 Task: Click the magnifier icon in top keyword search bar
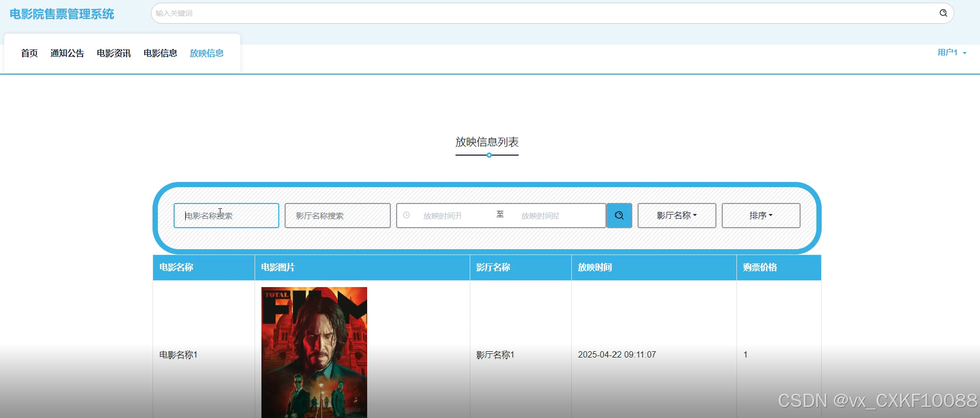[x=943, y=13]
